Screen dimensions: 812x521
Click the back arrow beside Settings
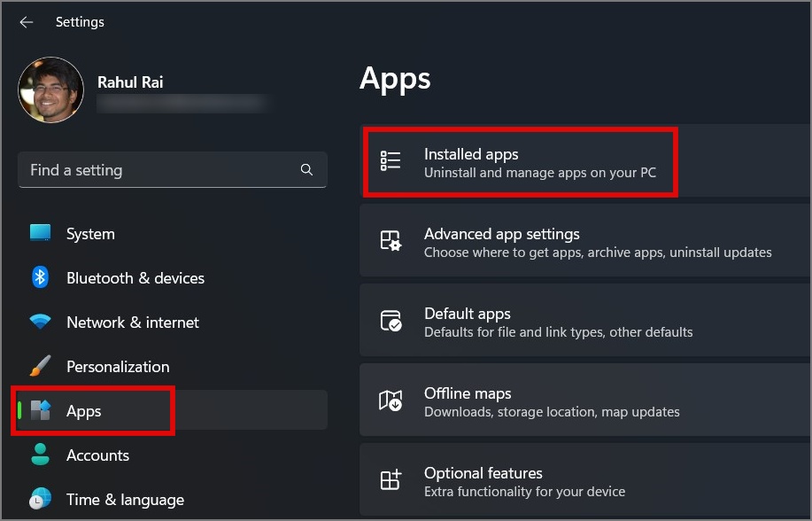tap(27, 22)
